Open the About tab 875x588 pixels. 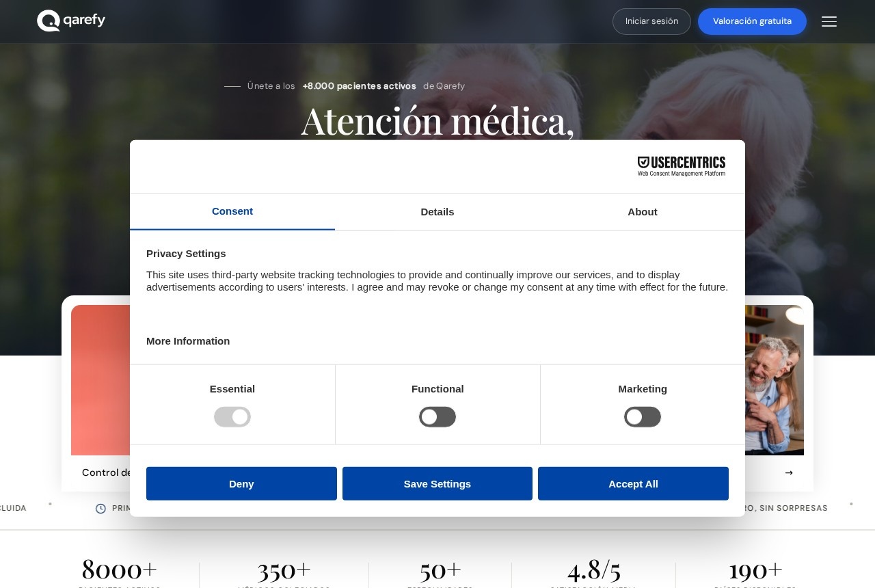(x=643, y=212)
